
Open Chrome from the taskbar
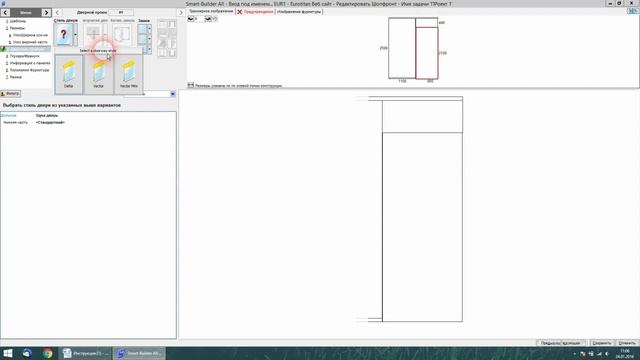click(x=48, y=353)
